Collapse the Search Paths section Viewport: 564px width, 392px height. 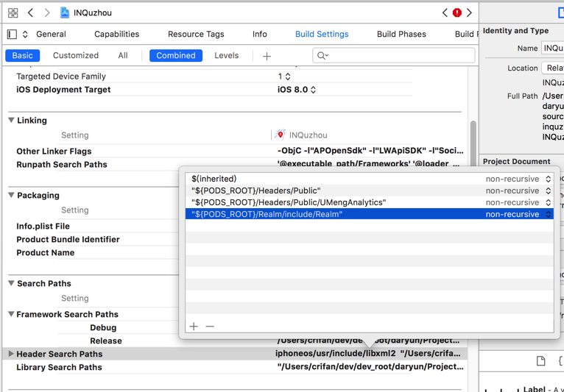tap(12, 283)
